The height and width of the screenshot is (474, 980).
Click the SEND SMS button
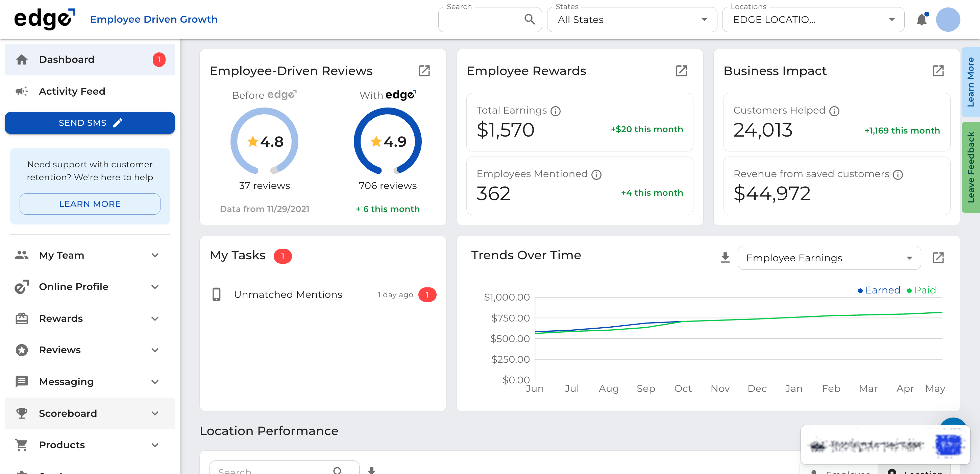pyautogui.click(x=90, y=123)
